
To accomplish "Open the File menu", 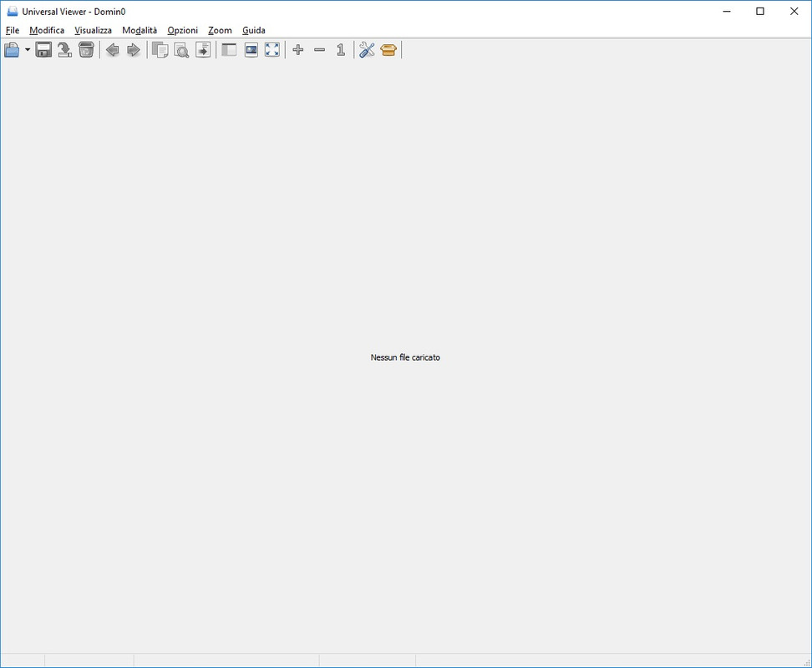I will 13,30.
